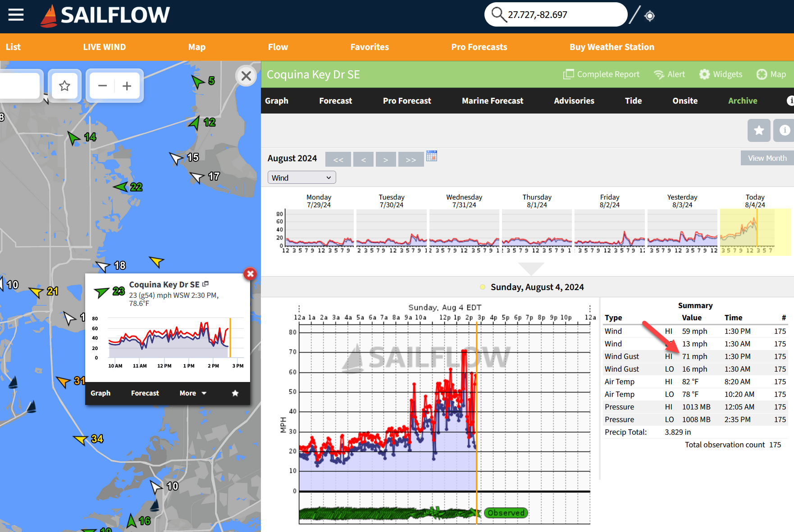Click View Month
This screenshot has height=532, width=794.
point(767,158)
